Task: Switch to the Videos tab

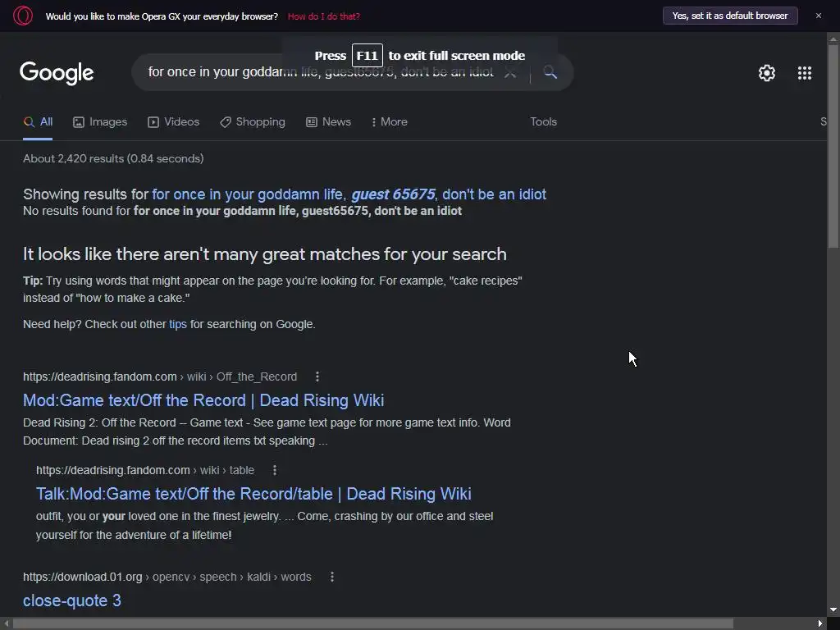Action: click(174, 121)
